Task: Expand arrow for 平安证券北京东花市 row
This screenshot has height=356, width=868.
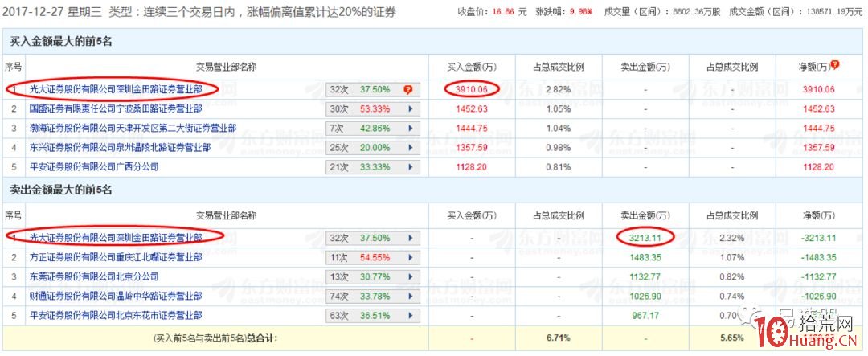Action: [x=410, y=316]
